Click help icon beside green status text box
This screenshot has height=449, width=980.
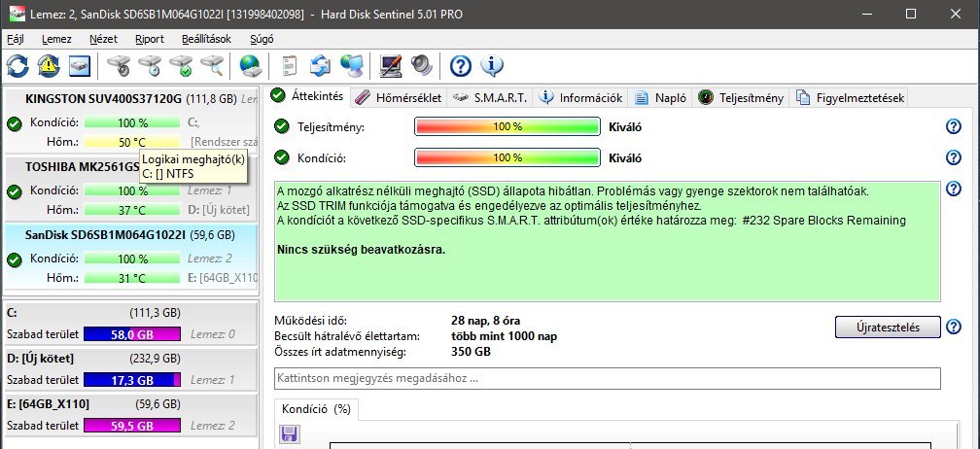coord(953,189)
